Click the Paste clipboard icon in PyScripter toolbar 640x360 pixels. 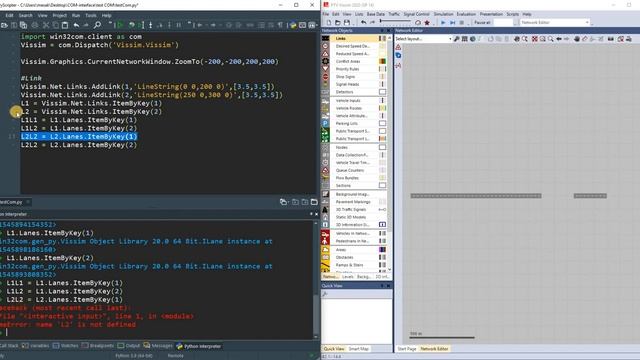coord(65,25)
